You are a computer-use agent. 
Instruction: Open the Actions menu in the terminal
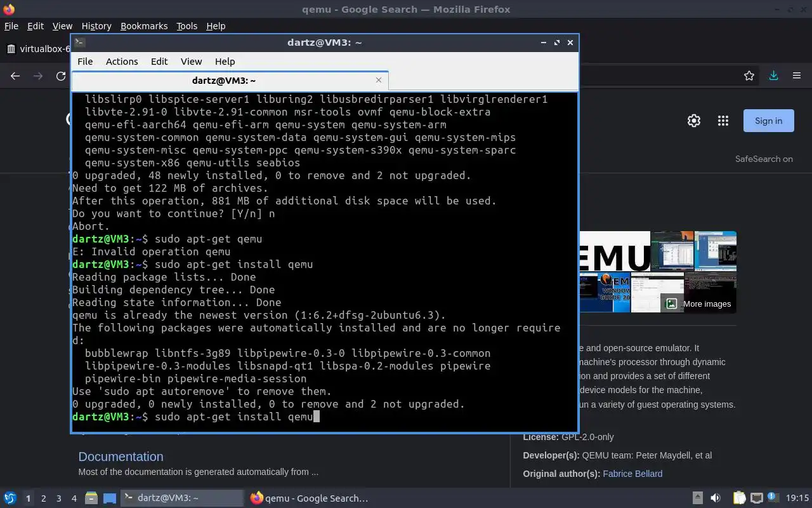[x=122, y=62]
